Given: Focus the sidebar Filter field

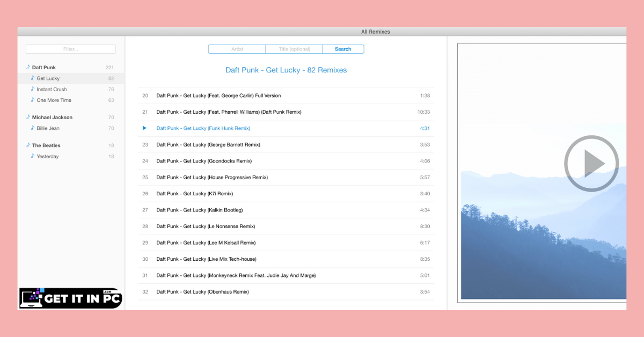Looking at the screenshot, I should click(x=71, y=49).
